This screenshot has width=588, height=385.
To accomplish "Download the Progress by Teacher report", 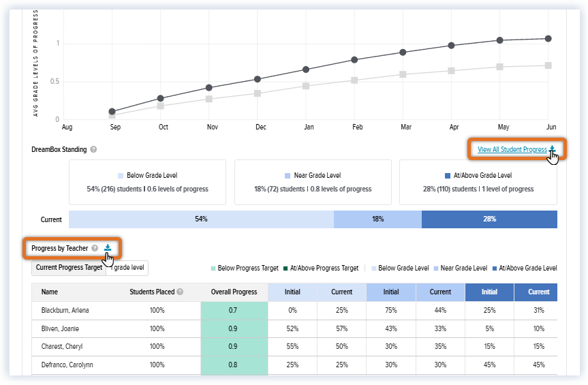I will tap(108, 247).
